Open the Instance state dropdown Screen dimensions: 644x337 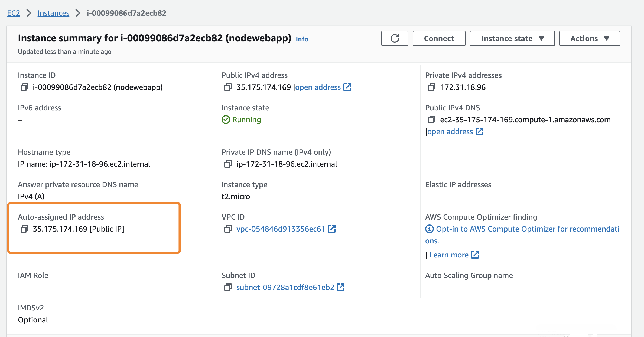tap(512, 38)
